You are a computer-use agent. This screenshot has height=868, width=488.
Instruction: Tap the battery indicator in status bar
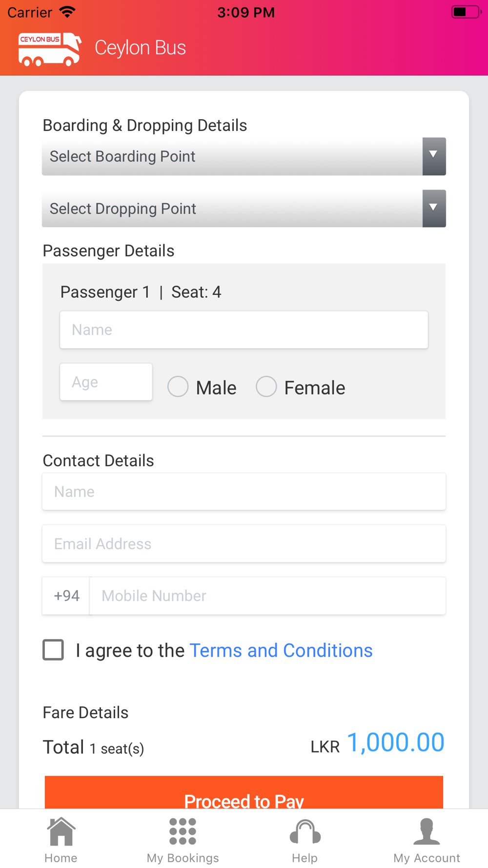(x=466, y=12)
